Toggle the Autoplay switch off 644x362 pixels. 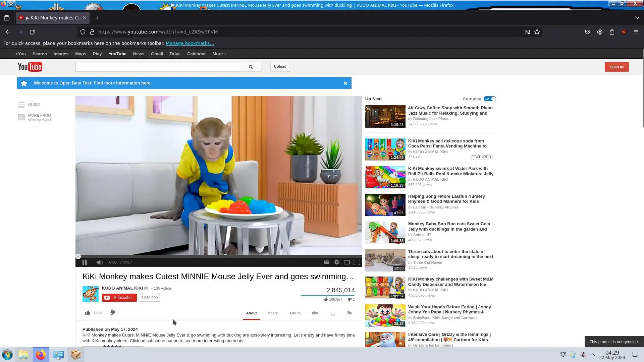click(490, 99)
